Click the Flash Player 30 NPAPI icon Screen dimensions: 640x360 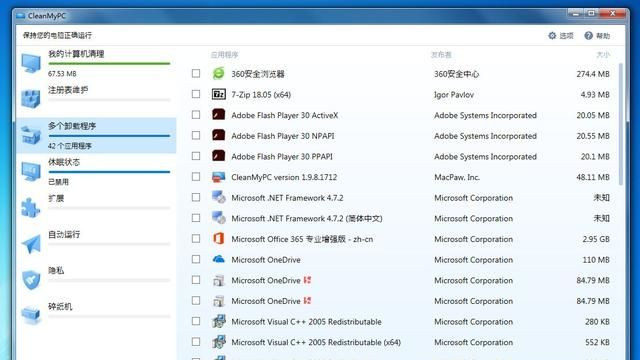pyautogui.click(x=218, y=136)
